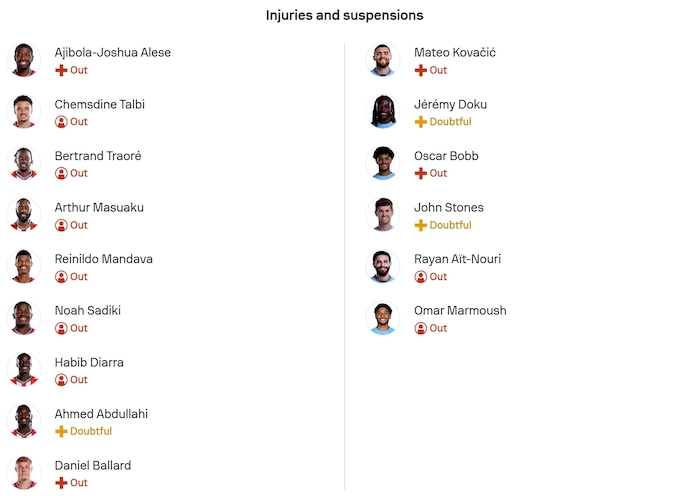Click the doubtful icon under John Stones
690x496 pixels.
[421, 225]
